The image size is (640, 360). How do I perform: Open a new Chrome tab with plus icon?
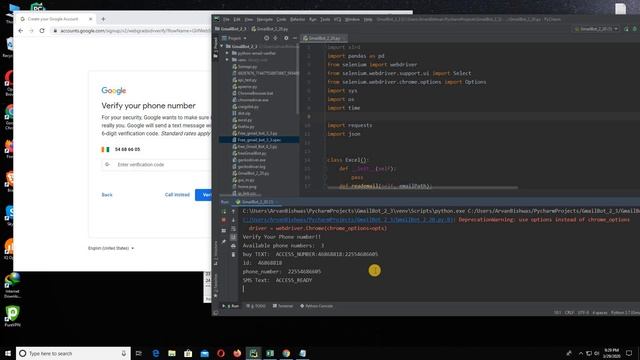point(103,19)
